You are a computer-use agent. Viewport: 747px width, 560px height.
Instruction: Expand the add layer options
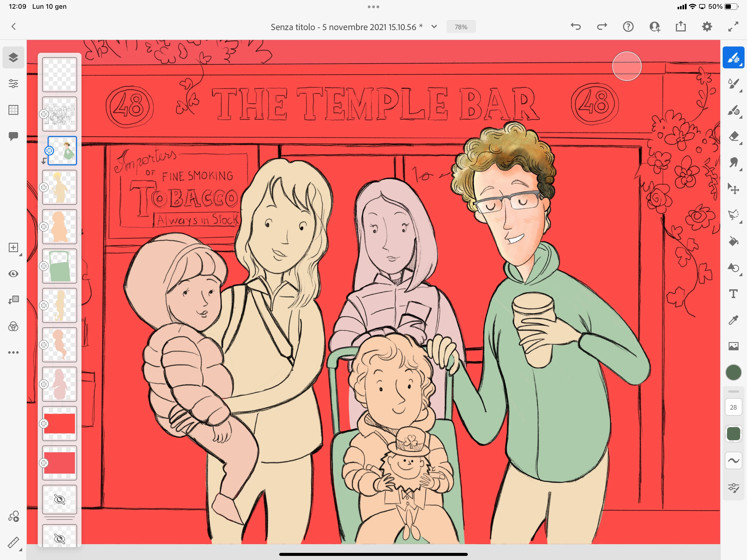pos(13,247)
